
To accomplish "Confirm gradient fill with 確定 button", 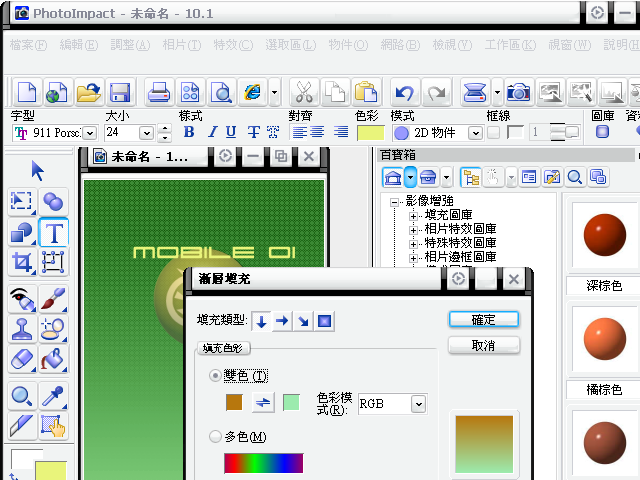I will [484, 320].
